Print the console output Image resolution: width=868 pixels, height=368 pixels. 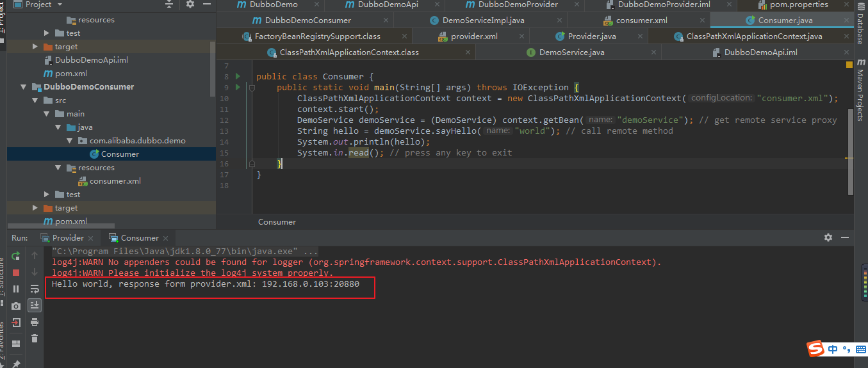point(35,322)
